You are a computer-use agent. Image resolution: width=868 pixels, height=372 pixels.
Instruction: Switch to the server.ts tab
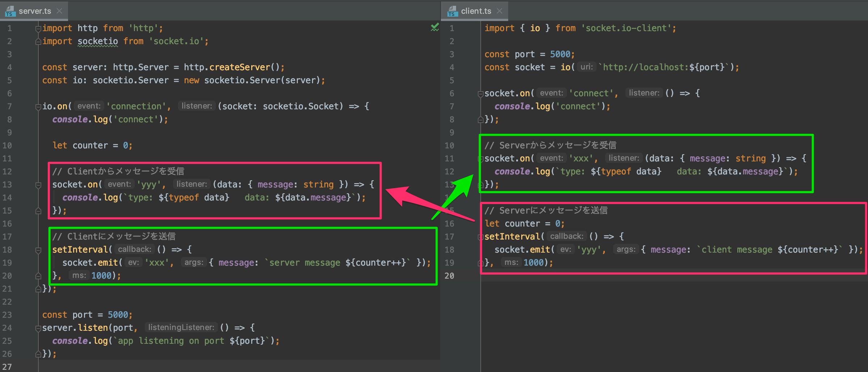click(x=35, y=11)
